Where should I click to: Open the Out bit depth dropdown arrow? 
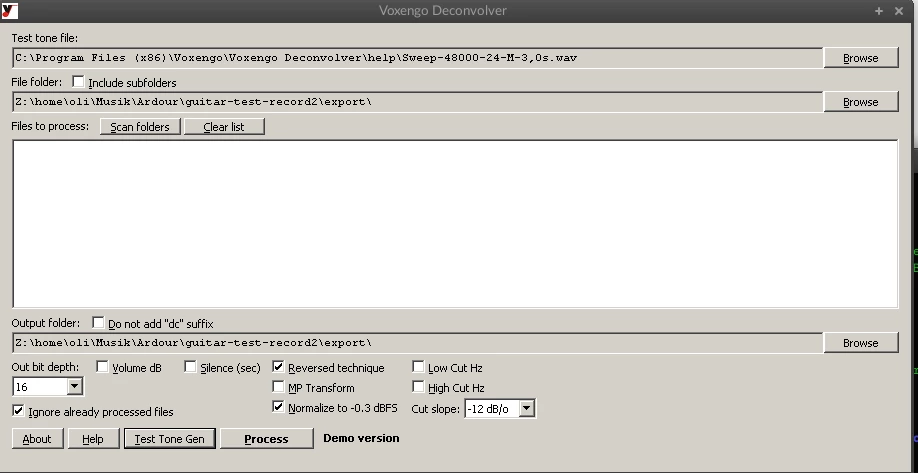pyautogui.click(x=74, y=386)
